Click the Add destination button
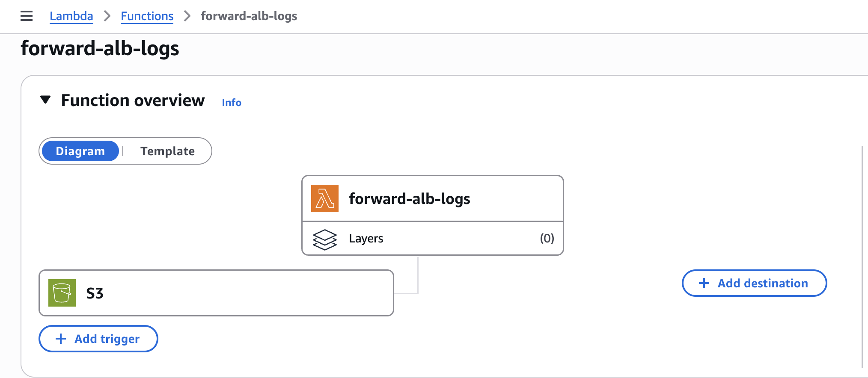This screenshot has width=868, height=378. click(x=754, y=283)
